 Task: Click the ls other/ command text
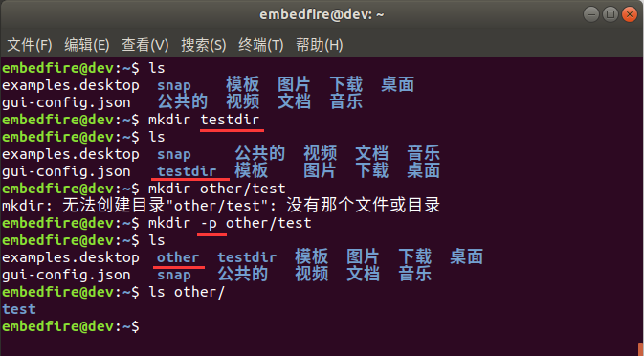187,292
